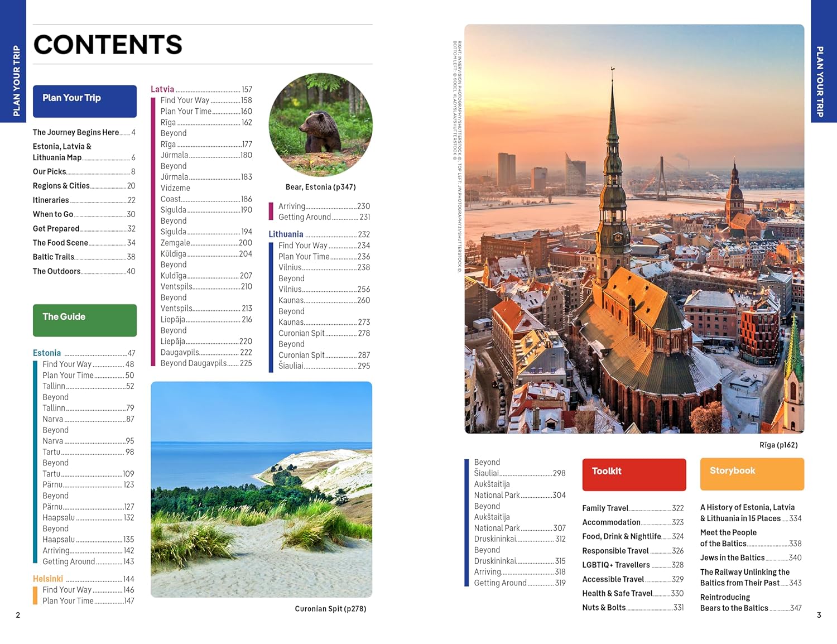Open the Our Picks entry
This screenshot has height=644, width=837.
50,172
